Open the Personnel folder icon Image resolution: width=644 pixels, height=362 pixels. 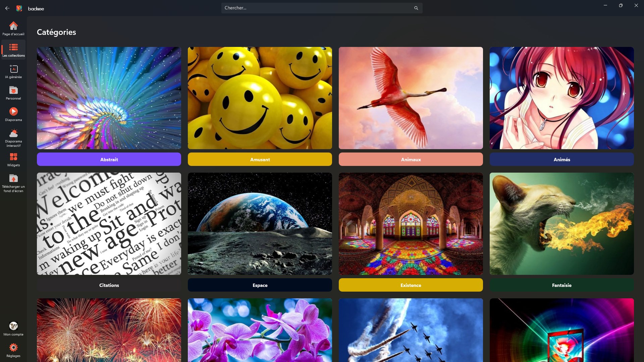(13, 90)
